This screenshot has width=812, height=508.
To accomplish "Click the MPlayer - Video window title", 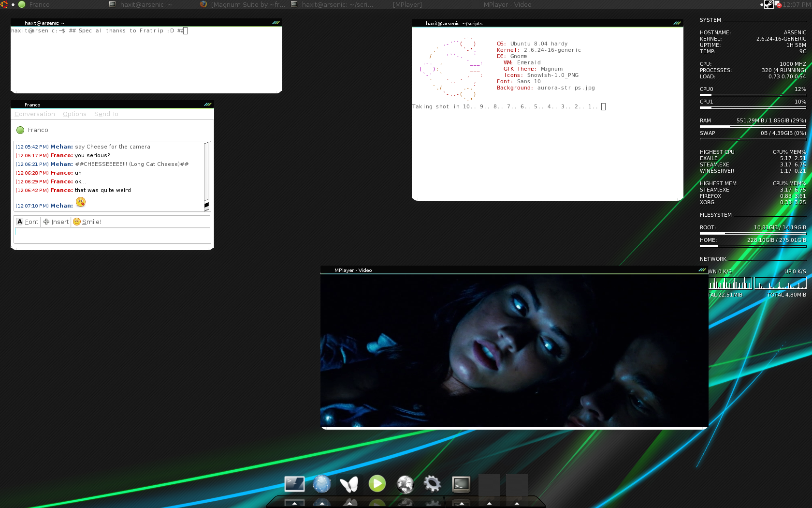I will click(353, 270).
